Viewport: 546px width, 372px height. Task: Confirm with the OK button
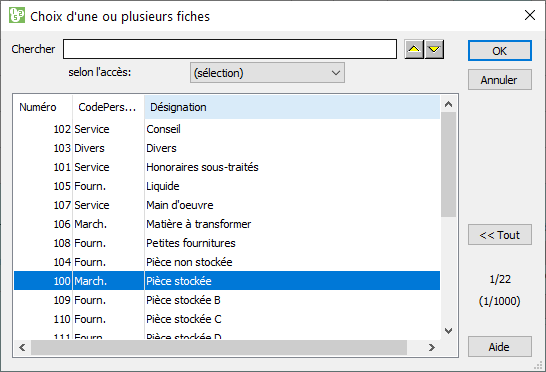(500, 51)
